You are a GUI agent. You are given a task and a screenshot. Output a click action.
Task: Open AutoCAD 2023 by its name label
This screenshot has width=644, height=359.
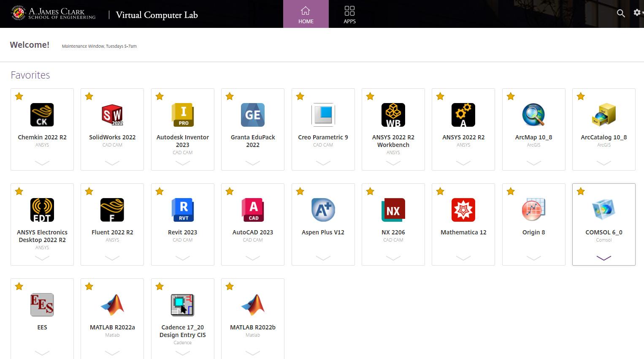[x=253, y=232]
